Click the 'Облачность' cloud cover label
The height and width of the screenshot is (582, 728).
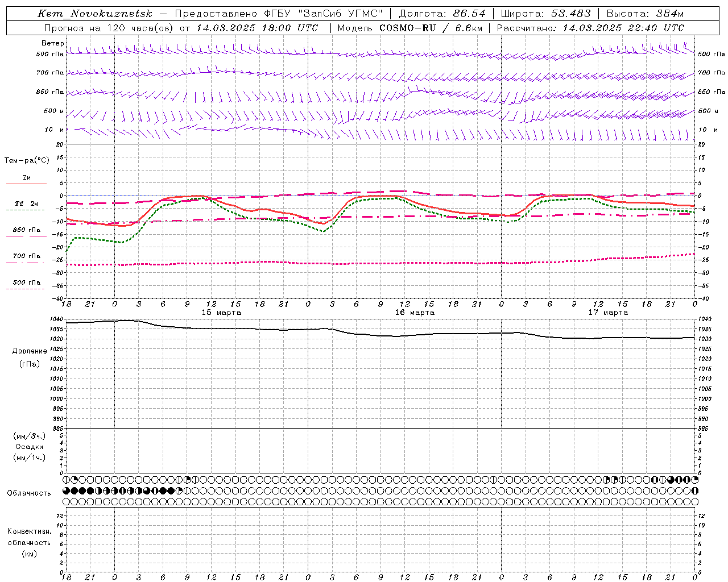29,493
